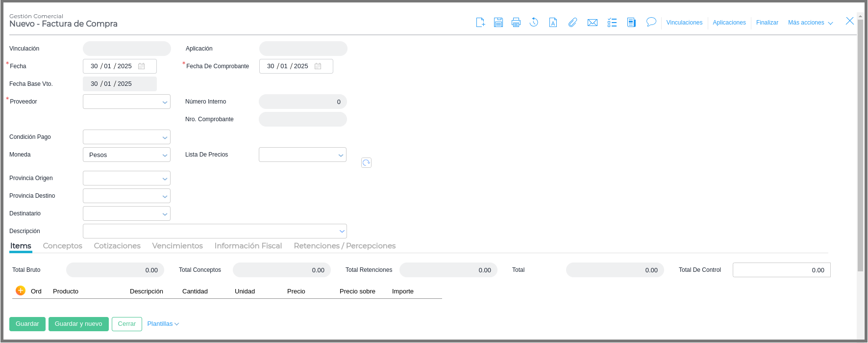
Task: Click the Guardar y nuevo button
Action: pyautogui.click(x=78, y=324)
